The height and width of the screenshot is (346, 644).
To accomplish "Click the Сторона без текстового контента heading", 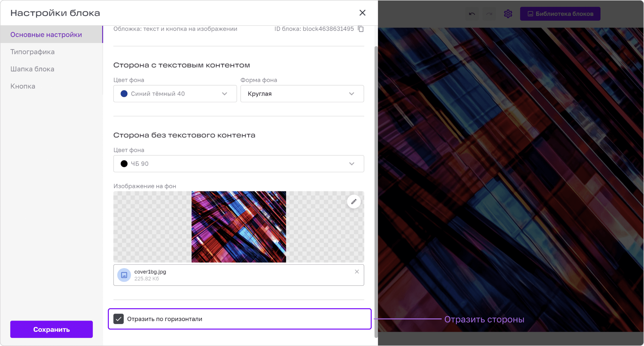I will 184,135.
